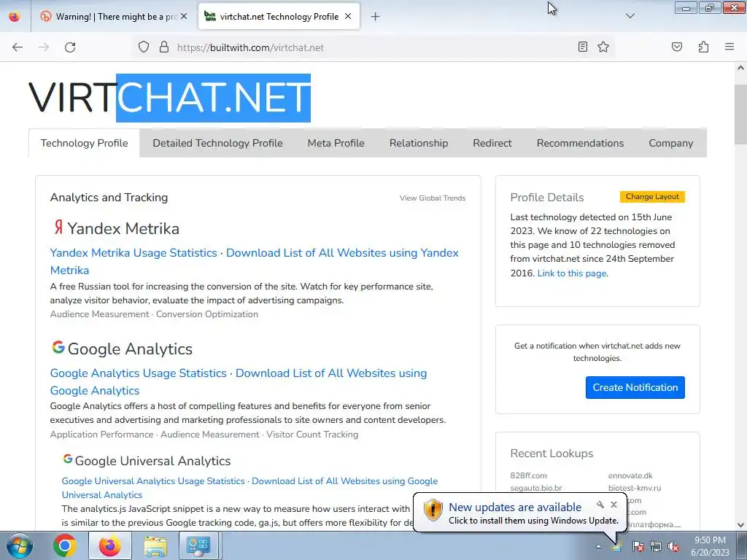The height and width of the screenshot is (560, 747).
Task: Open update balloon options wrench
Action: pyautogui.click(x=600, y=505)
